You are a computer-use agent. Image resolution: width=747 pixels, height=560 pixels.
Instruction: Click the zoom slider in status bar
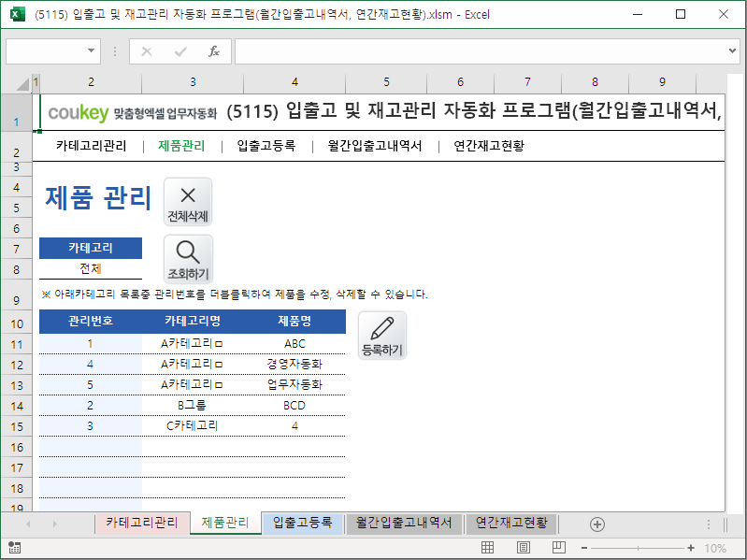tap(638, 548)
